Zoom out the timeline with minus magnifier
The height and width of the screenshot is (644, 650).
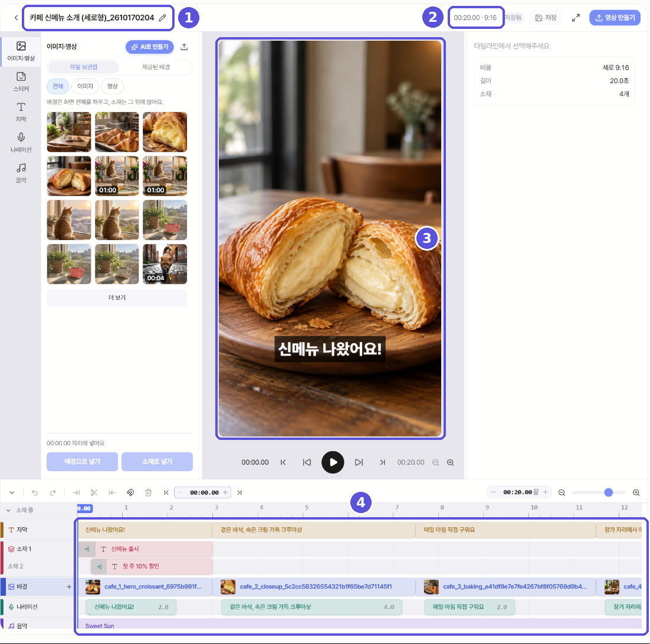point(562,492)
